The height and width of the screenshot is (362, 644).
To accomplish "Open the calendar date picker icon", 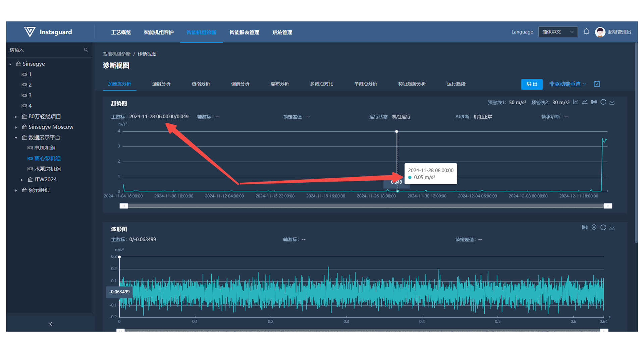I will pyautogui.click(x=597, y=84).
